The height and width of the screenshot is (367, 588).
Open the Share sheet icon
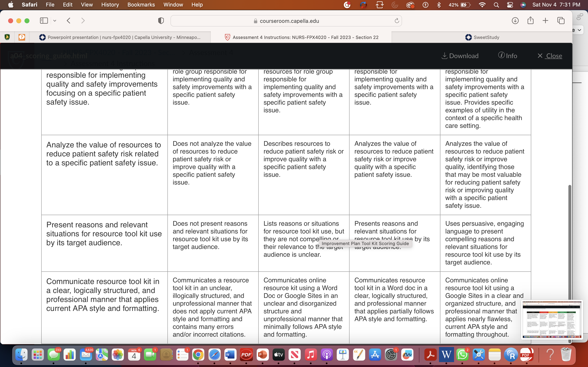tap(530, 20)
